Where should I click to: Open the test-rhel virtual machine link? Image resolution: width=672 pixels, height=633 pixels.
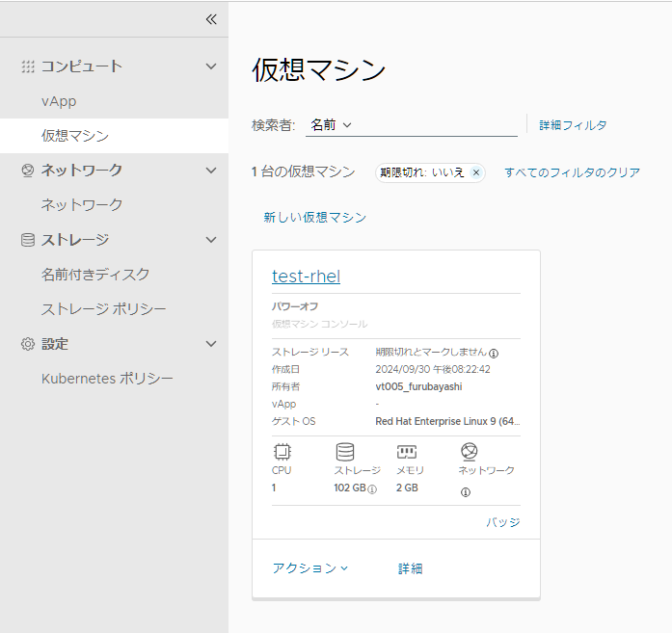tap(306, 277)
